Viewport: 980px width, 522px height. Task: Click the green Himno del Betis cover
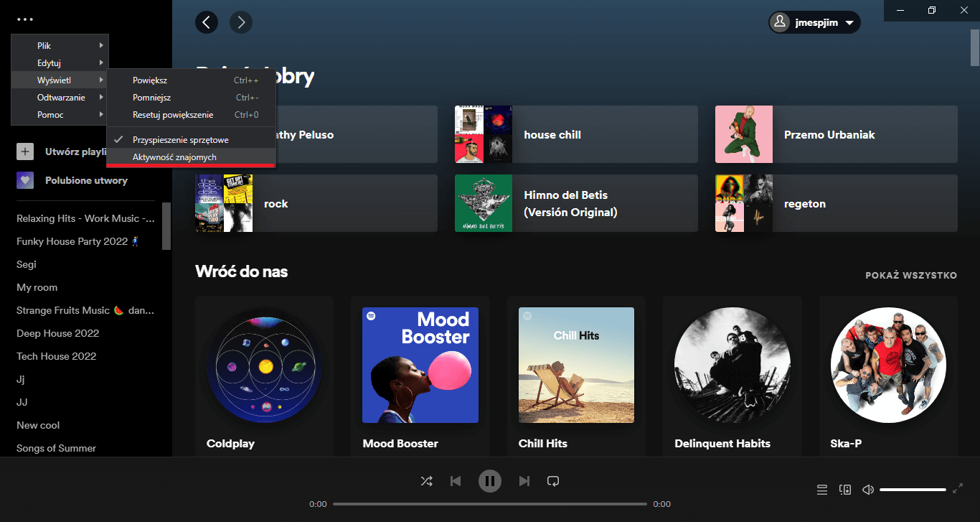[x=484, y=203]
